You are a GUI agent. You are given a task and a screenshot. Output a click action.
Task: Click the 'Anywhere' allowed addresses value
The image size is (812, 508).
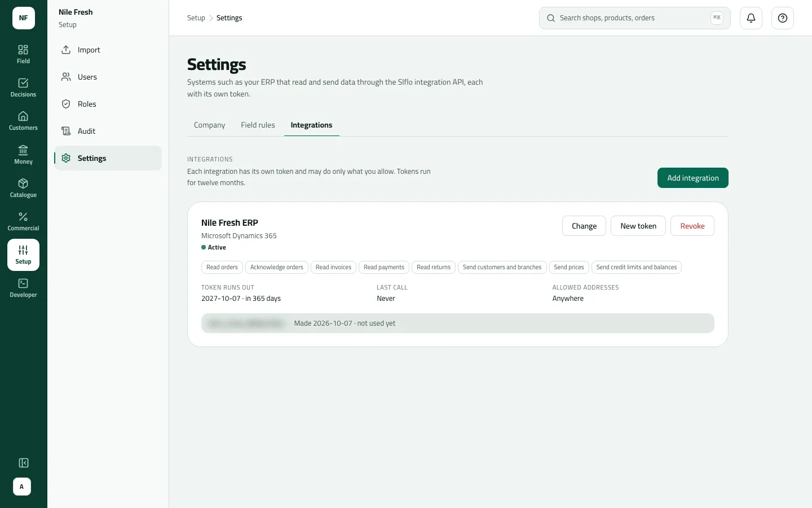568,299
